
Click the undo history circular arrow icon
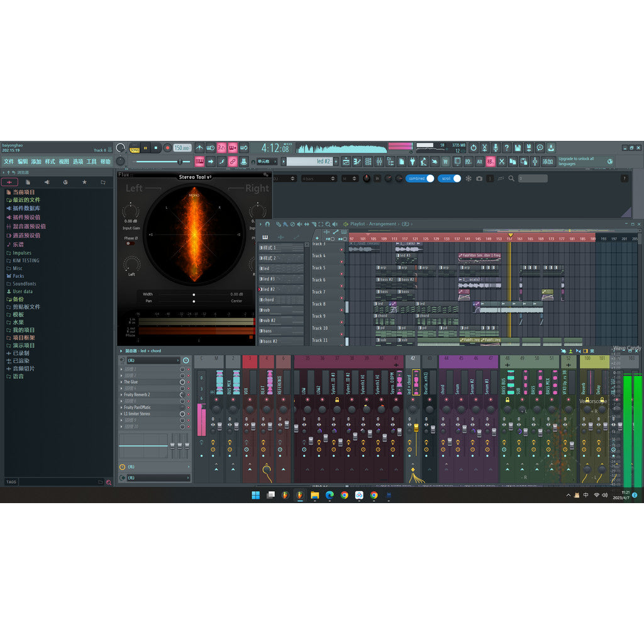(x=474, y=148)
